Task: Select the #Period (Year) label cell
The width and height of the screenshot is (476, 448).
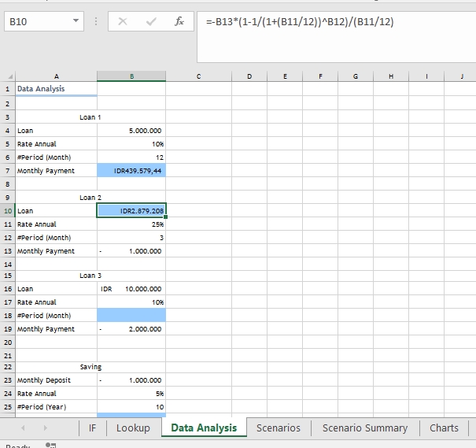Action: [56, 407]
